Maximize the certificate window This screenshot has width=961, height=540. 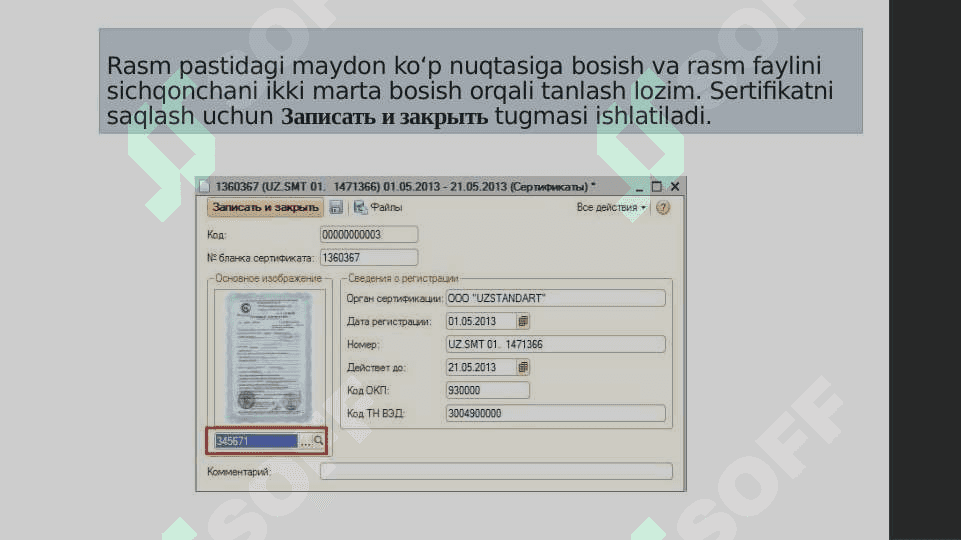[x=656, y=186]
